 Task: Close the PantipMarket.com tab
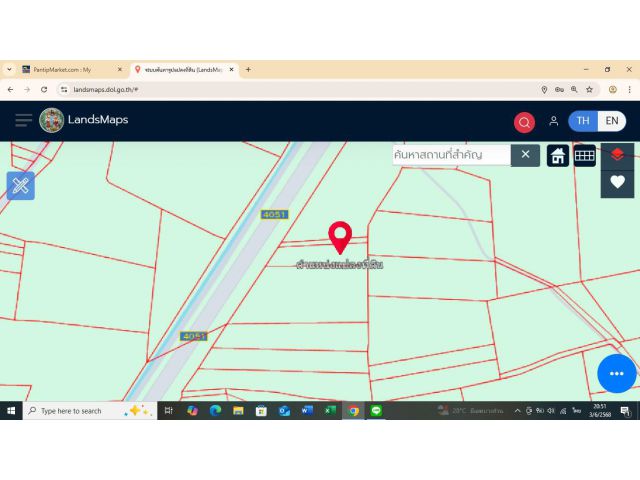point(120,70)
